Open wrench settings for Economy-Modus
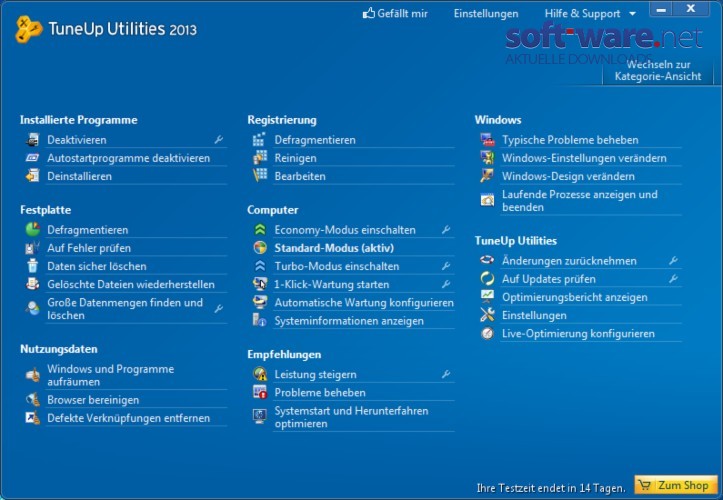723x500 pixels. [x=446, y=229]
